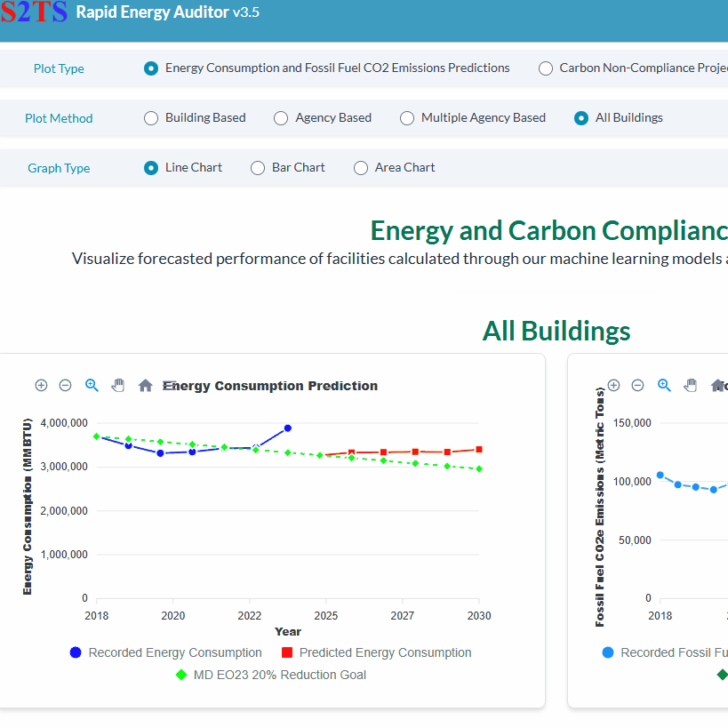The image size is (728, 728).
Task: Click zoom in icon on Energy Consumption chart
Action: [41, 385]
